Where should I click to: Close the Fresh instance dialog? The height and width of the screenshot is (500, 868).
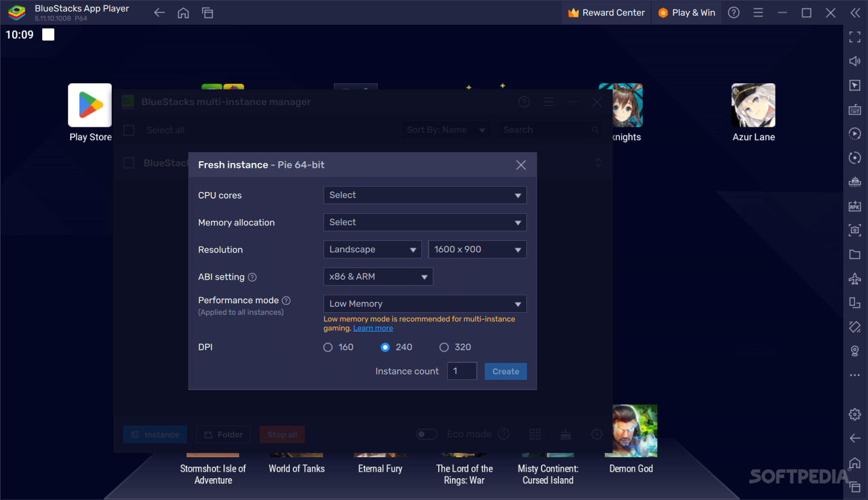coord(521,165)
